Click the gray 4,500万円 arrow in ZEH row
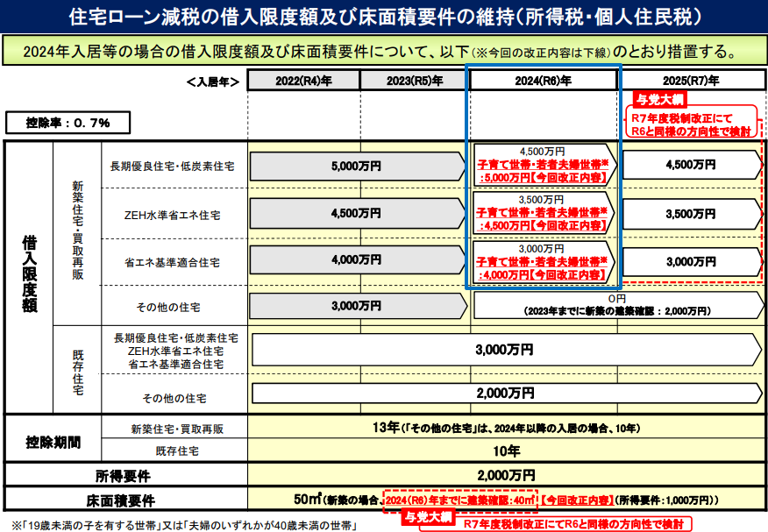 [x=356, y=213]
